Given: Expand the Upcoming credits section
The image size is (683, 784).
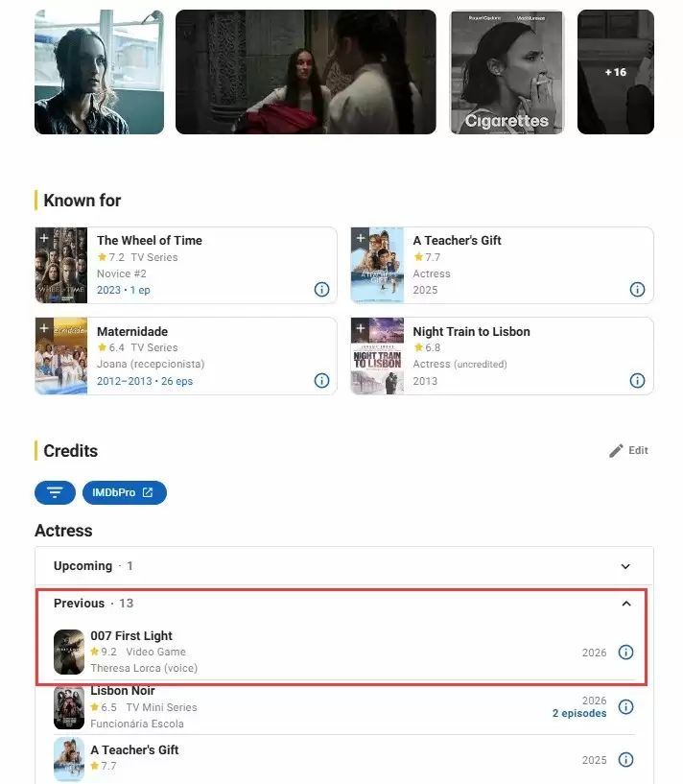Looking at the screenshot, I should 344,566.
